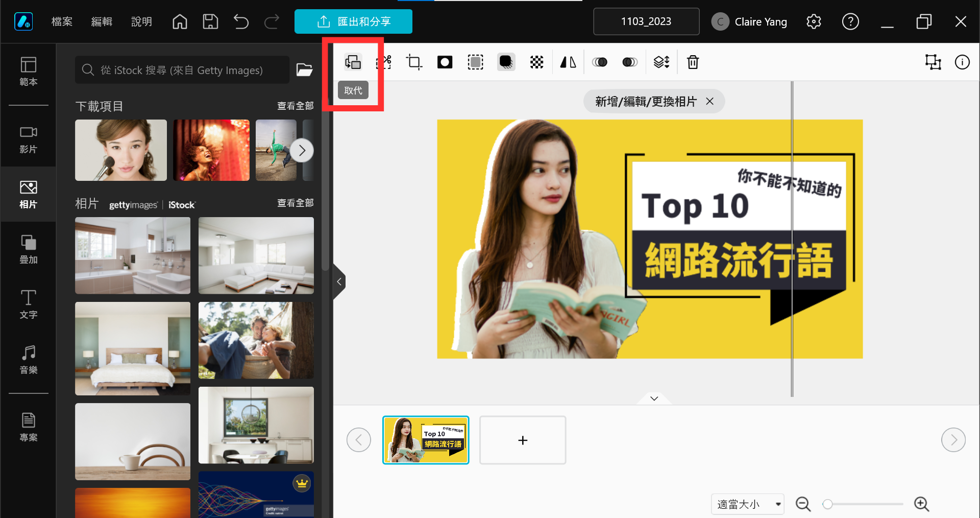Click the Replace (取代) image tool
The width and height of the screenshot is (980, 518).
point(353,62)
